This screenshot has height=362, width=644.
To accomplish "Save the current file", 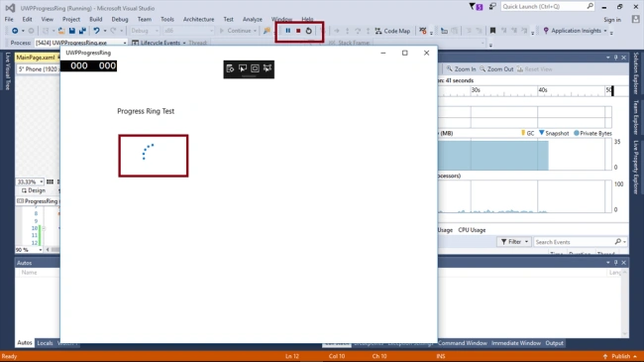I will (72, 31).
